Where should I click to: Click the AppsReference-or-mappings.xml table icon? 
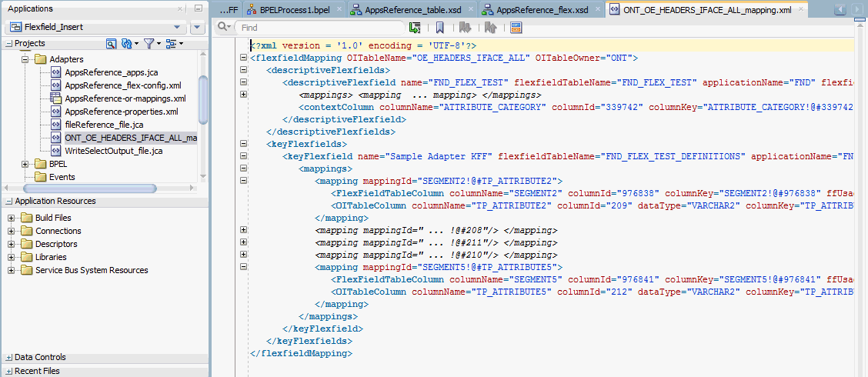pyautogui.click(x=55, y=98)
